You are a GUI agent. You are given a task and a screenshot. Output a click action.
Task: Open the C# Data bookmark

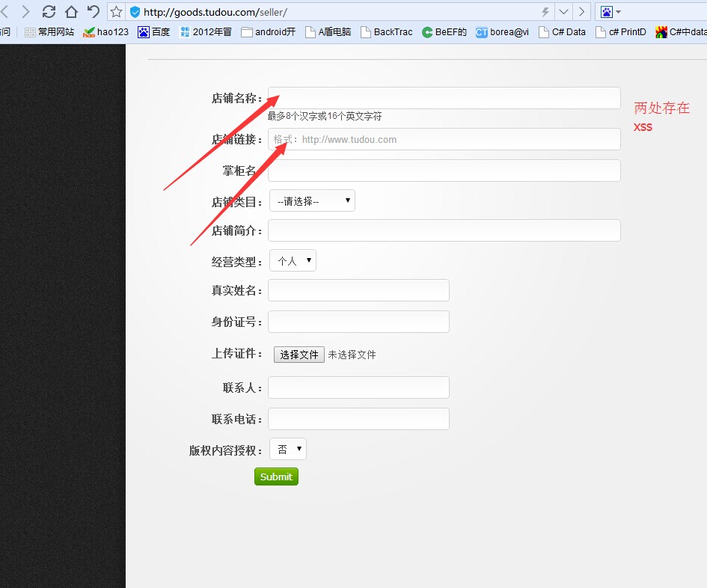(563, 32)
